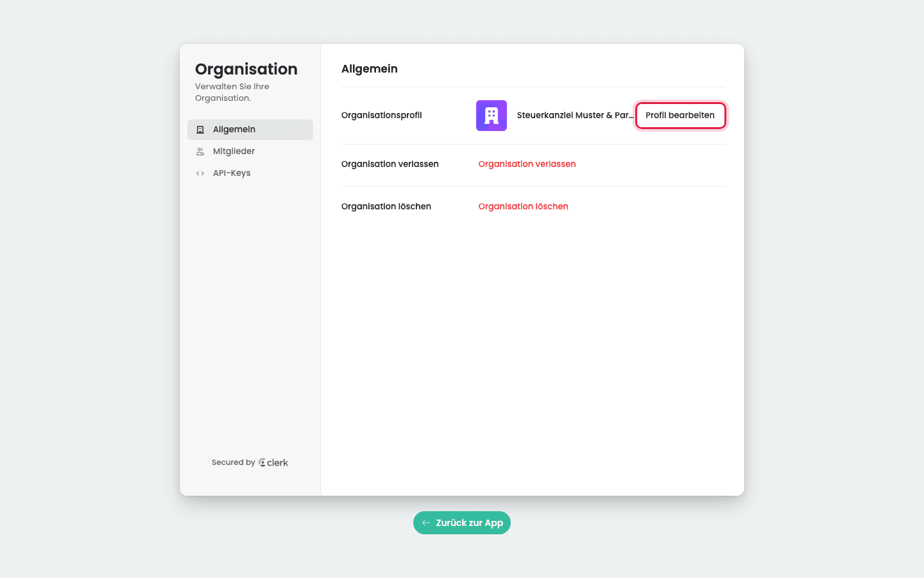Click the Secured by text
The height and width of the screenshot is (578, 924).
point(234,462)
